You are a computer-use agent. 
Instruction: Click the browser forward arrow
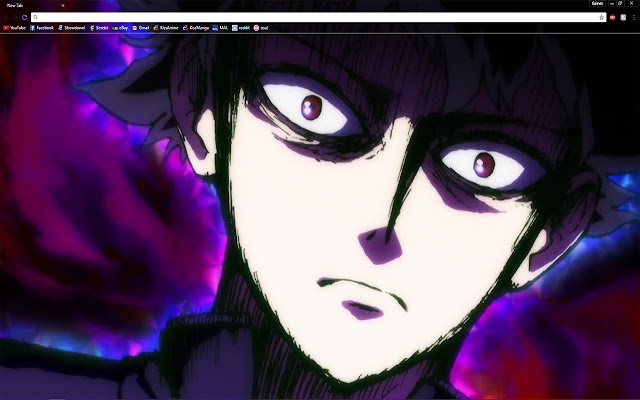point(15,18)
